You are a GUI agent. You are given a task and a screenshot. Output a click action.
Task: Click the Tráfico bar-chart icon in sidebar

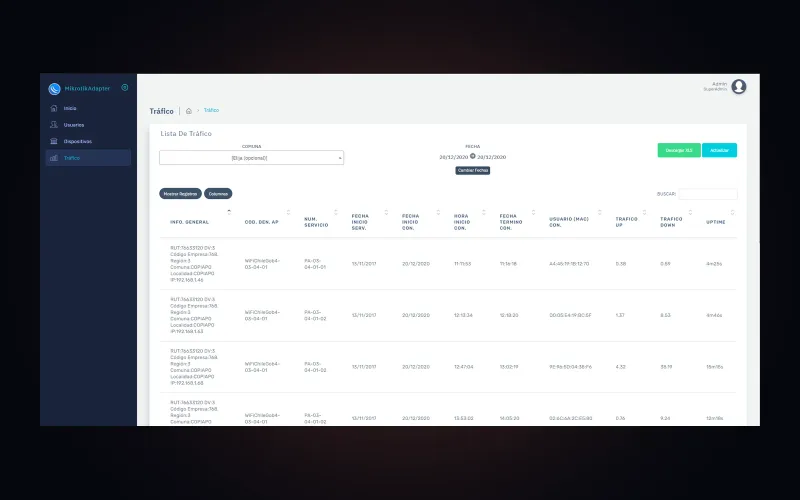click(54, 158)
